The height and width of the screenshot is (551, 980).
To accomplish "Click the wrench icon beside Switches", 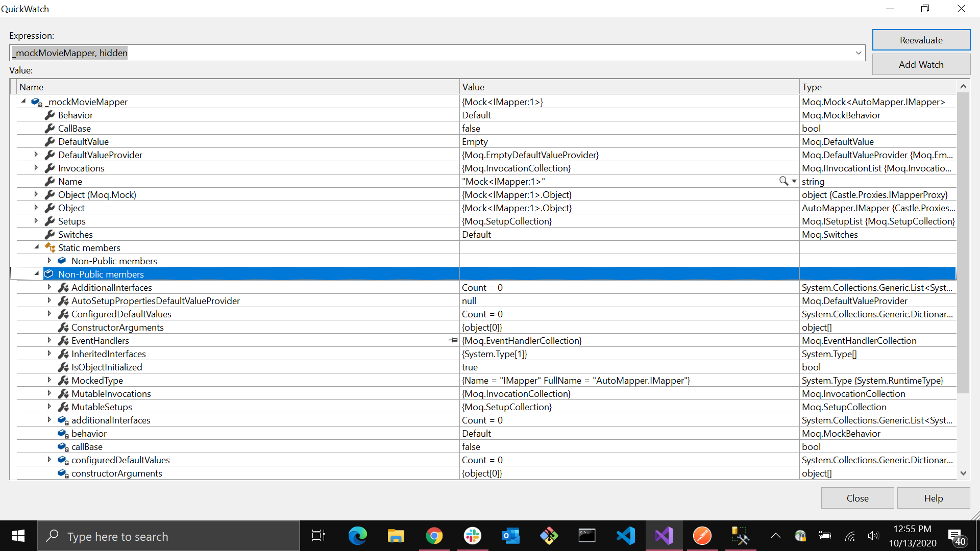I will click(50, 234).
